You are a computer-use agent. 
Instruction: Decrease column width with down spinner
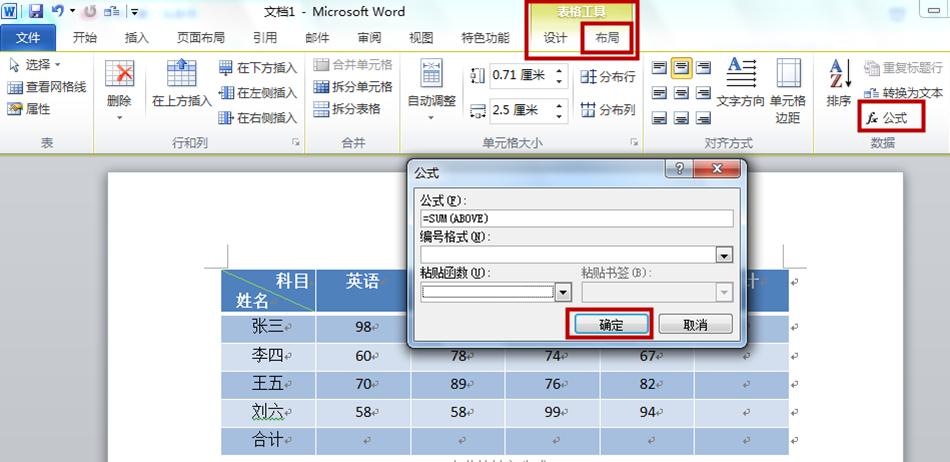[x=559, y=116]
